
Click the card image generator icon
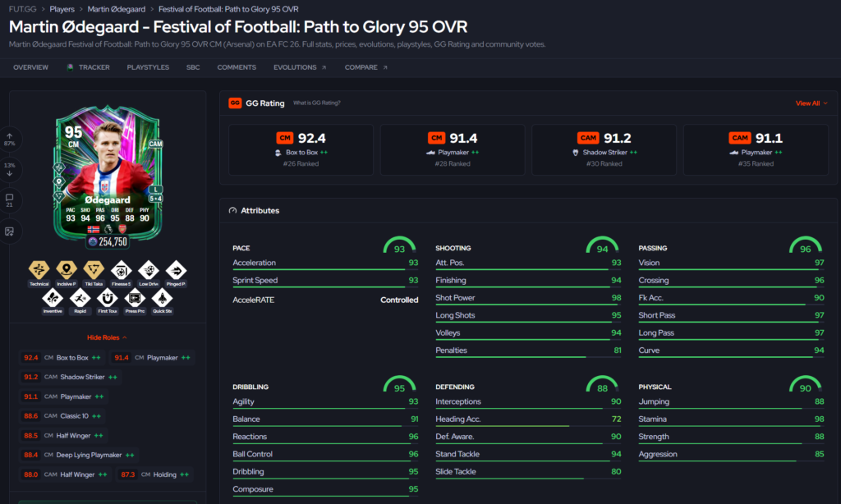click(10, 231)
